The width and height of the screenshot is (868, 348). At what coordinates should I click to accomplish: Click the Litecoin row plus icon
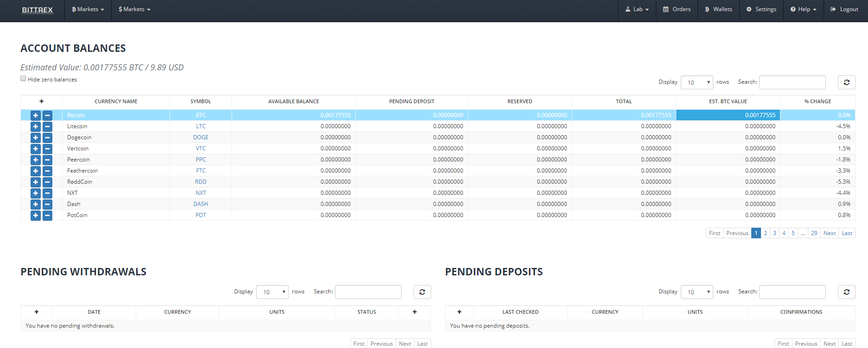click(36, 126)
